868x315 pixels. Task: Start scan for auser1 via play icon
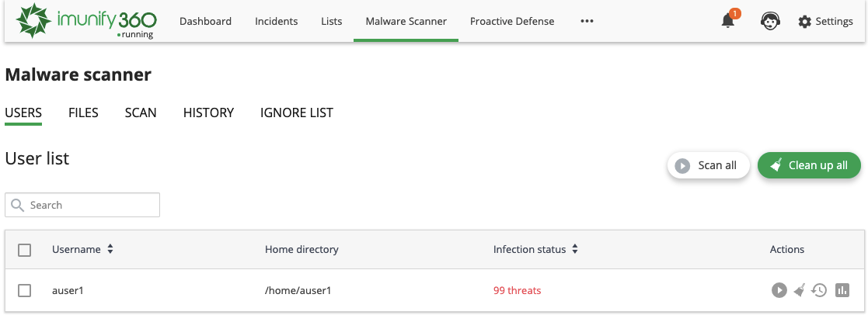pos(779,290)
